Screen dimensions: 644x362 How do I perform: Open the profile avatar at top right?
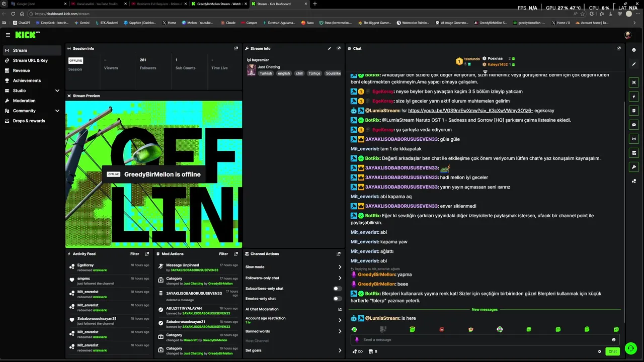coord(628,35)
